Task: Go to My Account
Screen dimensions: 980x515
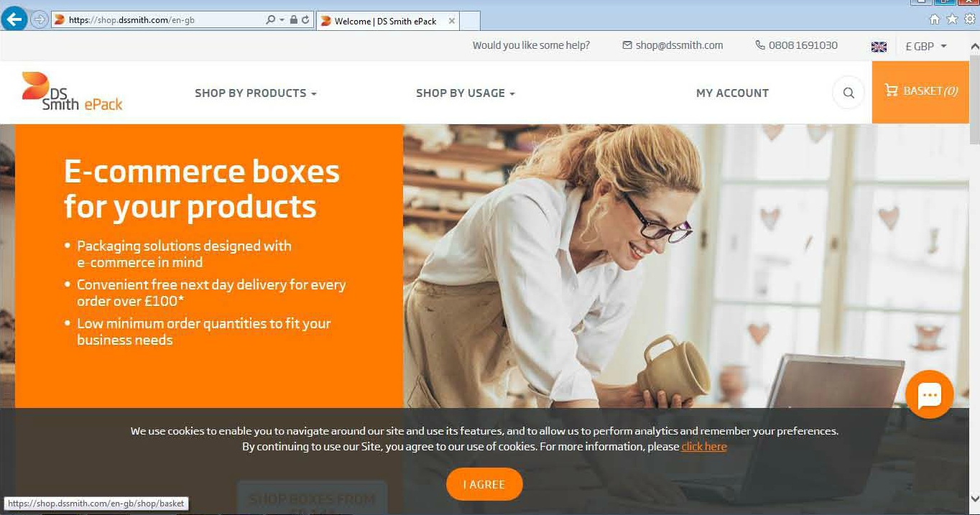Action: pos(732,93)
